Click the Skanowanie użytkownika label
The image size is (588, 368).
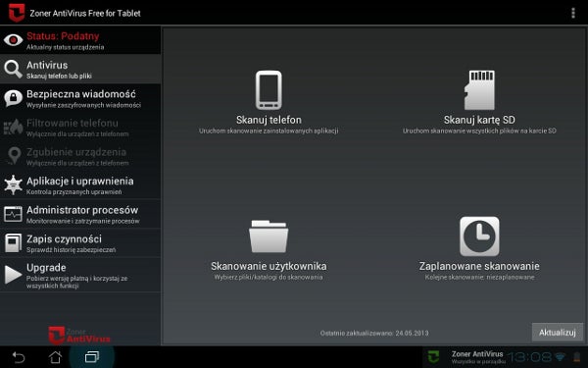pyautogui.click(x=269, y=266)
